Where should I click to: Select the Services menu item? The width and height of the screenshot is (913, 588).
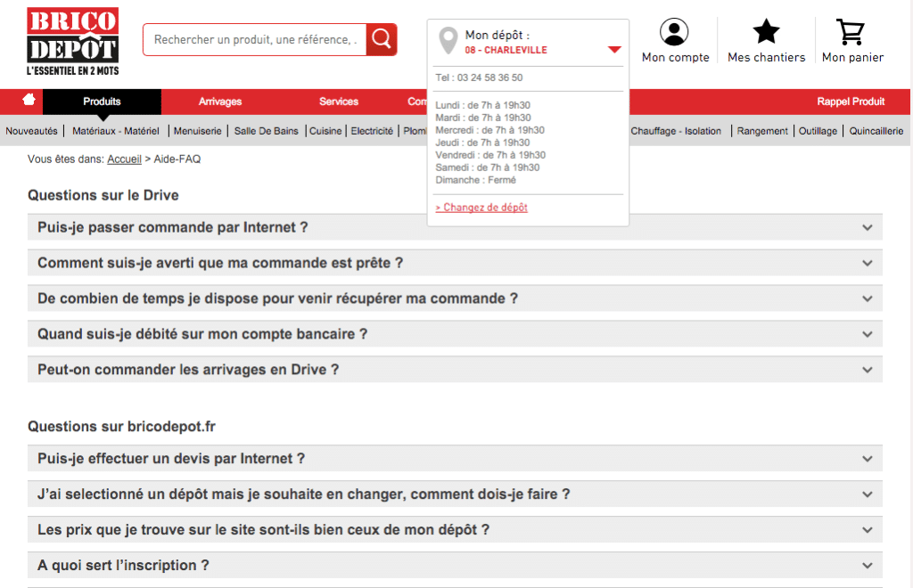(x=339, y=102)
